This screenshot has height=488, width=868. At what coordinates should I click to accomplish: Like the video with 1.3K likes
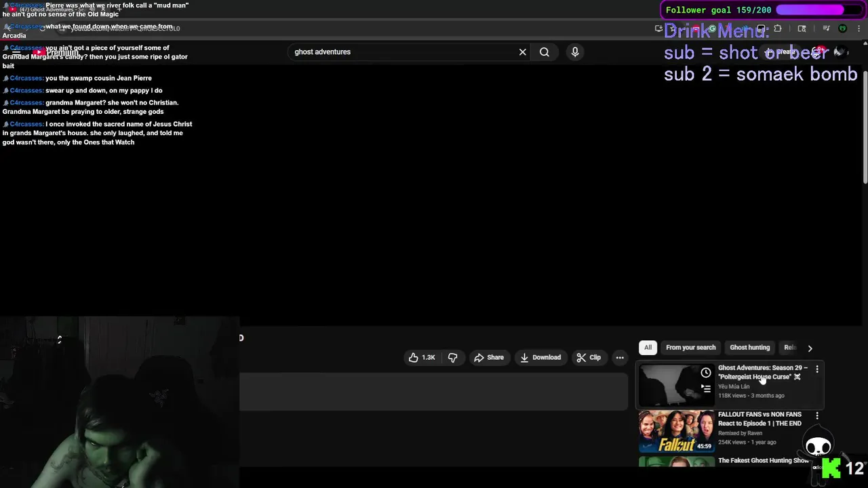(421, 357)
